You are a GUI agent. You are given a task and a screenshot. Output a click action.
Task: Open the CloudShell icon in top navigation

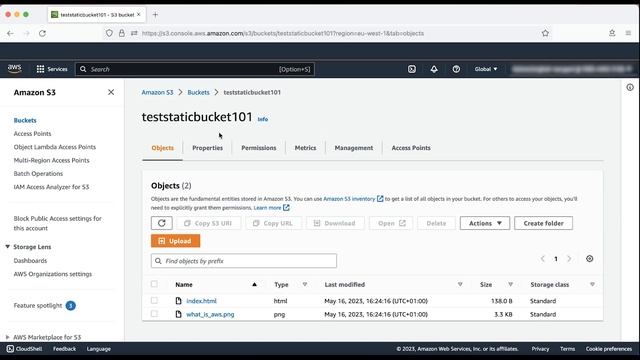[412, 69]
